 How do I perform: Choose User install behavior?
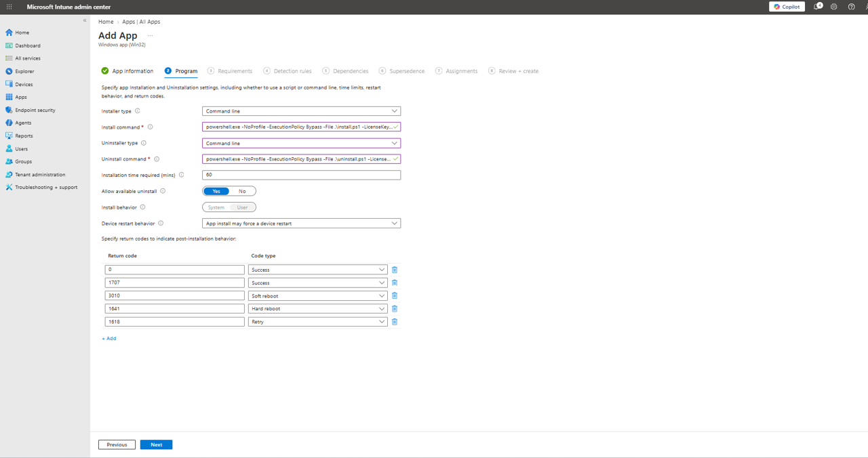pyautogui.click(x=242, y=207)
